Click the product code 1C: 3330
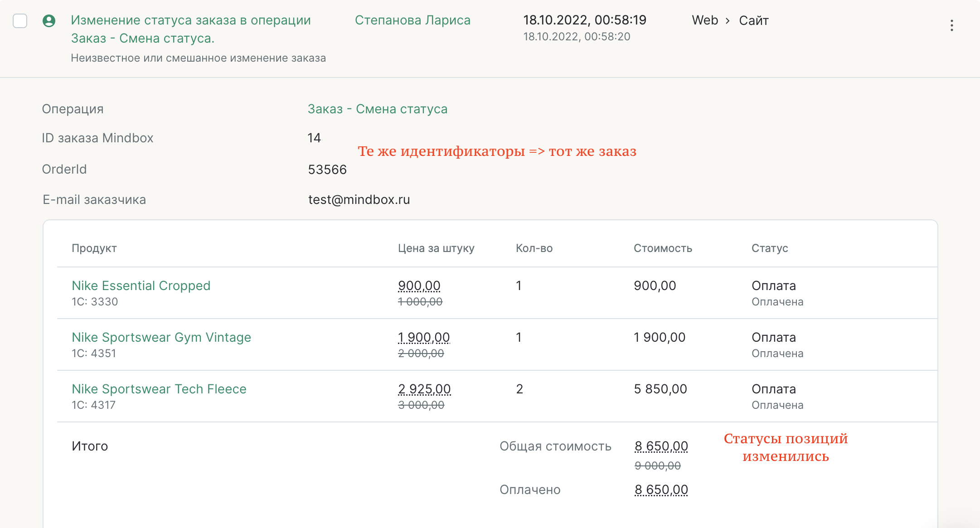This screenshot has height=528, width=980. (x=95, y=301)
